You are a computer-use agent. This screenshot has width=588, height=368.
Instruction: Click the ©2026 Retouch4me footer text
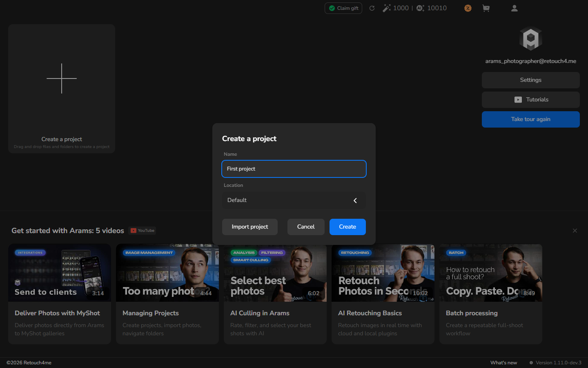tap(29, 363)
